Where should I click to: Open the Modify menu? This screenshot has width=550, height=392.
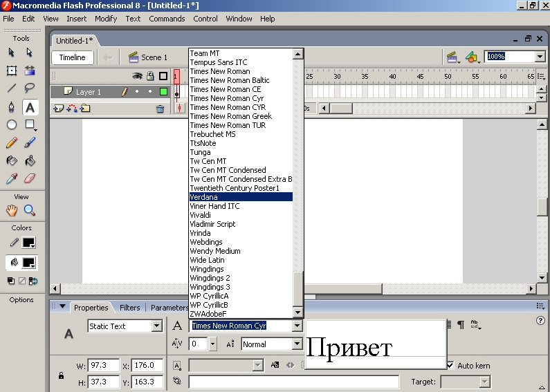[106, 19]
